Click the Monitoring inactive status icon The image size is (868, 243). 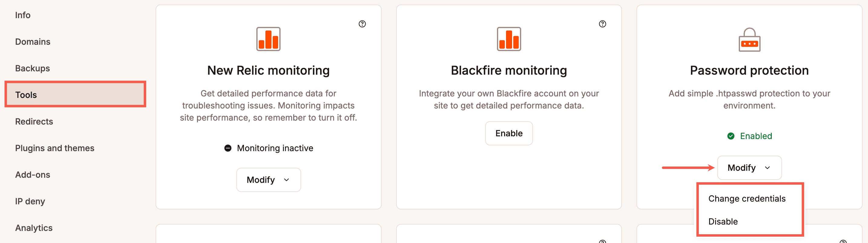[228, 148]
